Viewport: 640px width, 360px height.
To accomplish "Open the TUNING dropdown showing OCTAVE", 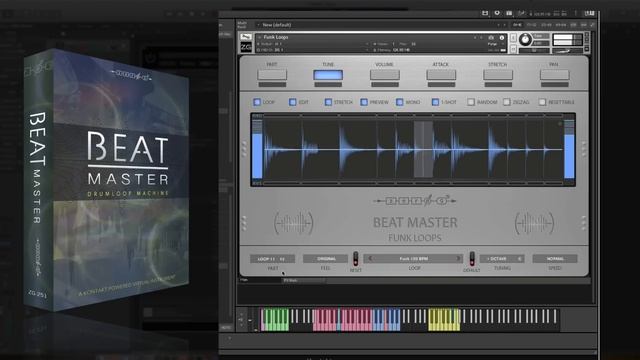I will 502,259.
